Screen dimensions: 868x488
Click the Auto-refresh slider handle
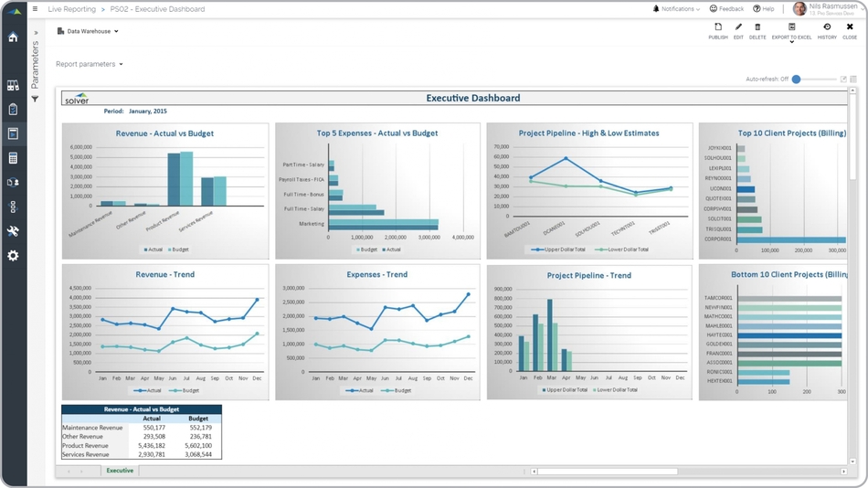click(x=796, y=80)
